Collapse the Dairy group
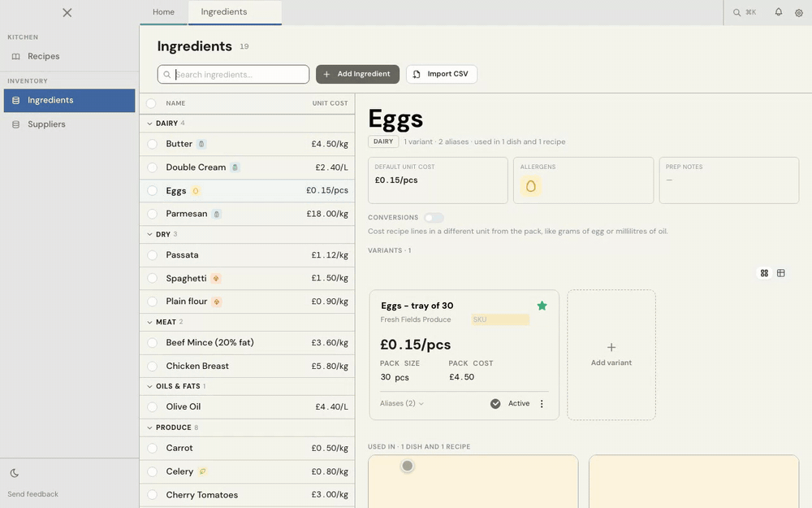 (149, 124)
